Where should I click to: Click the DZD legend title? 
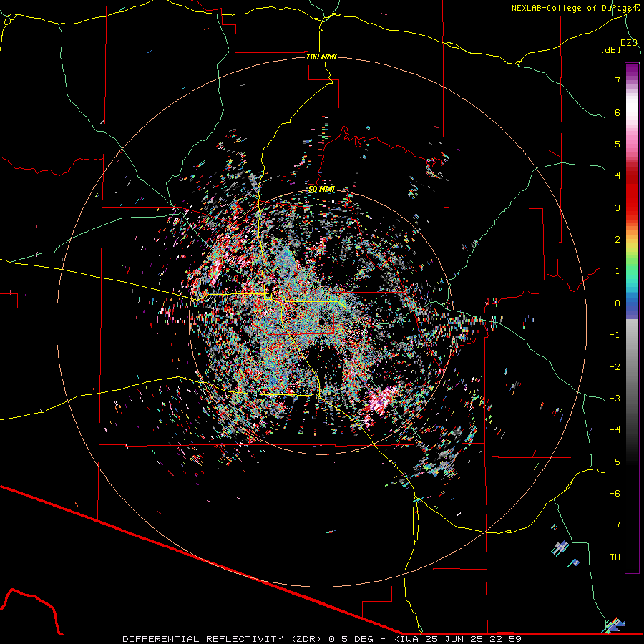point(629,43)
